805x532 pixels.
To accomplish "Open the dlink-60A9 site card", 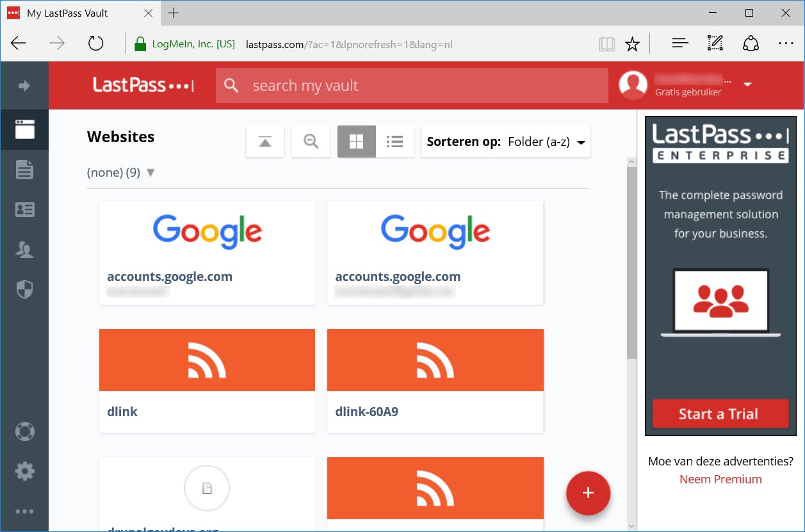I will pos(435,381).
